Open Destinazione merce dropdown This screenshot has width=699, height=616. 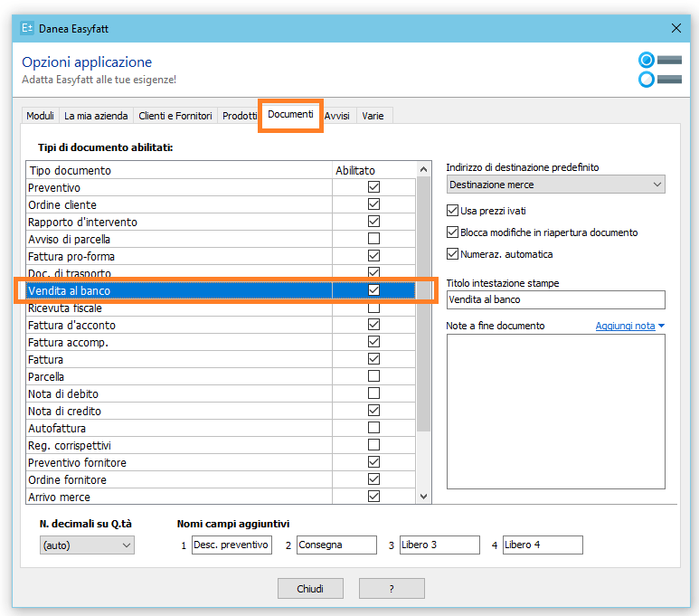tap(555, 185)
